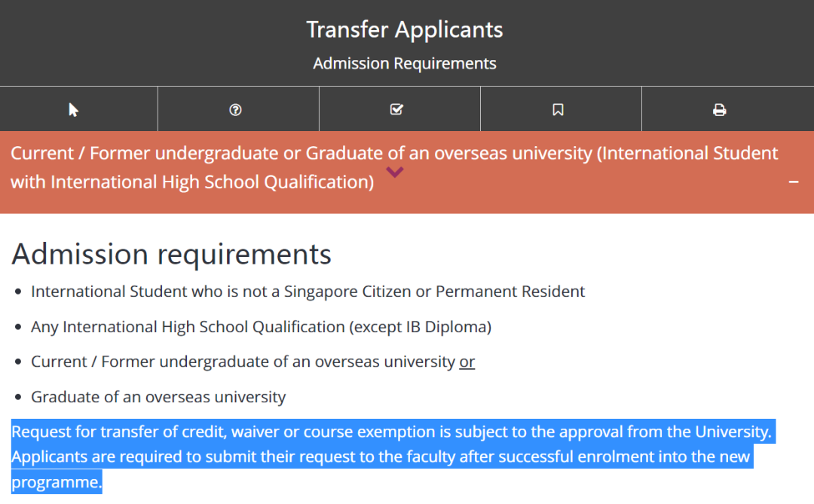
Task: Click the Graduate of an overseas university bullet
Action: point(158,397)
